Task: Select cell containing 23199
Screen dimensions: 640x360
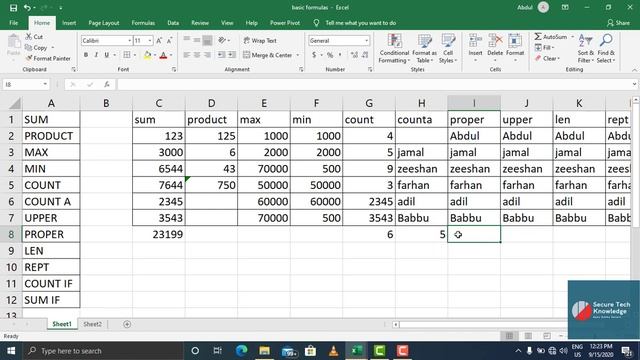Action: 159,234
